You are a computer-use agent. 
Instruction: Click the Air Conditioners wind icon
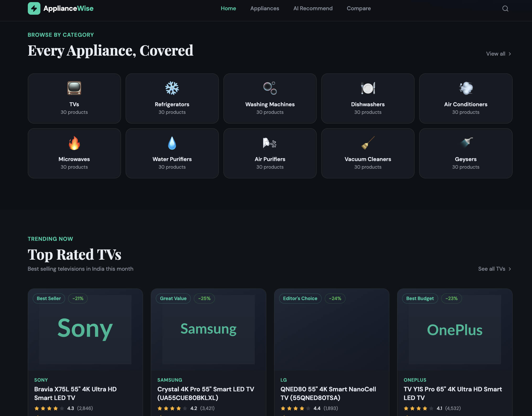coord(466,88)
